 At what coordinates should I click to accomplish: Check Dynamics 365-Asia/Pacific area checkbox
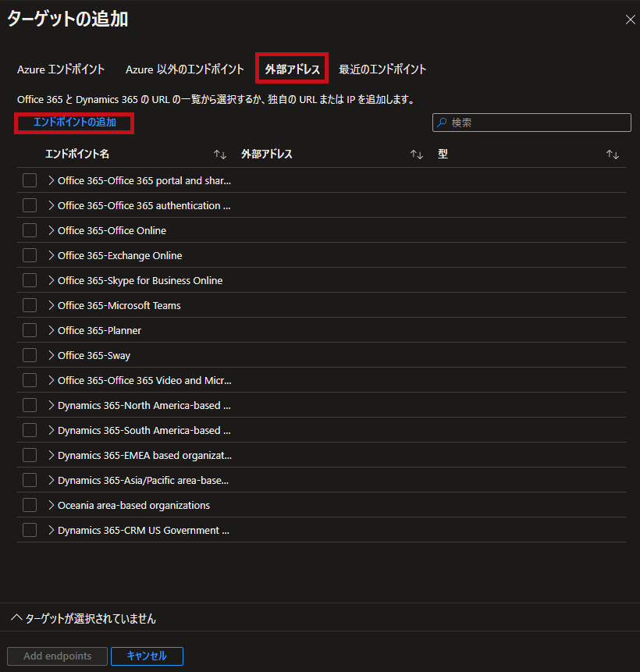[30, 480]
